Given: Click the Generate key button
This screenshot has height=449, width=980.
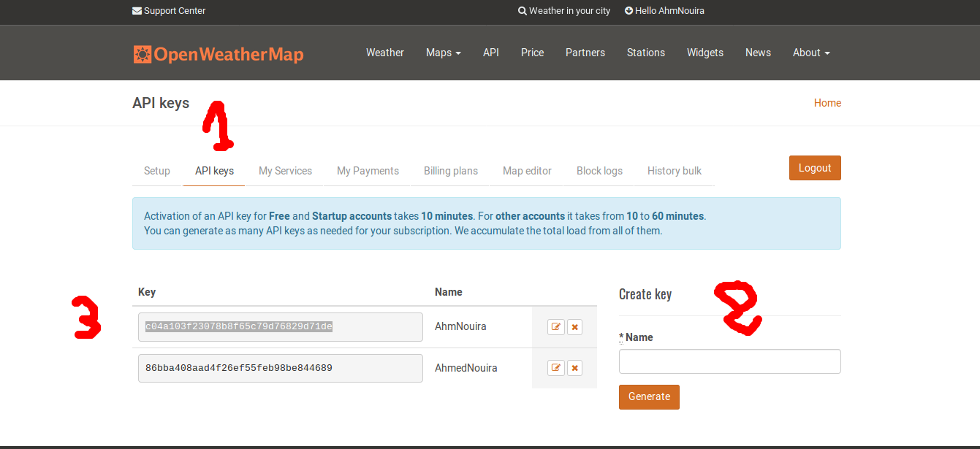Looking at the screenshot, I should pyautogui.click(x=649, y=397).
